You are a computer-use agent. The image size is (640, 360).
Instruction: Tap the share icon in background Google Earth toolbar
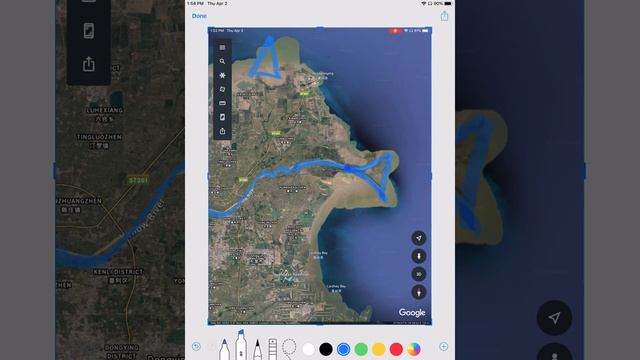coord(89,64)
